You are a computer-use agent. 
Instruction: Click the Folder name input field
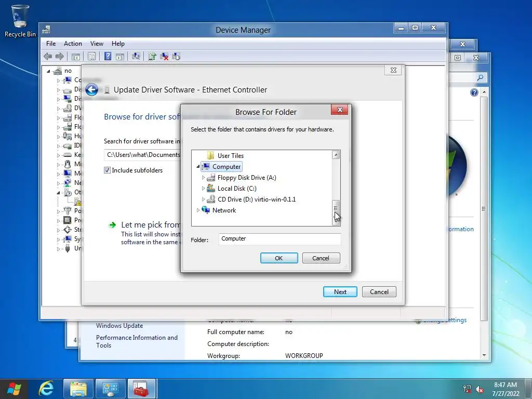pos(280,238)
